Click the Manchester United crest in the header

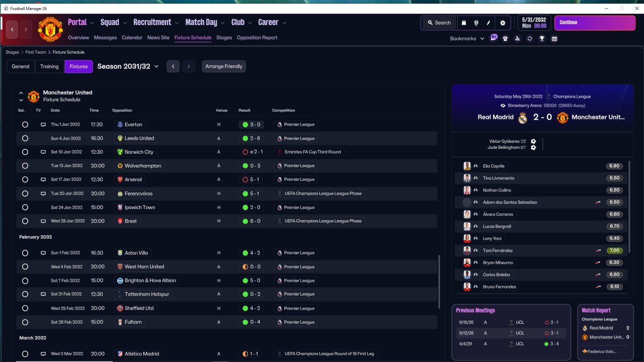(50, 30)
